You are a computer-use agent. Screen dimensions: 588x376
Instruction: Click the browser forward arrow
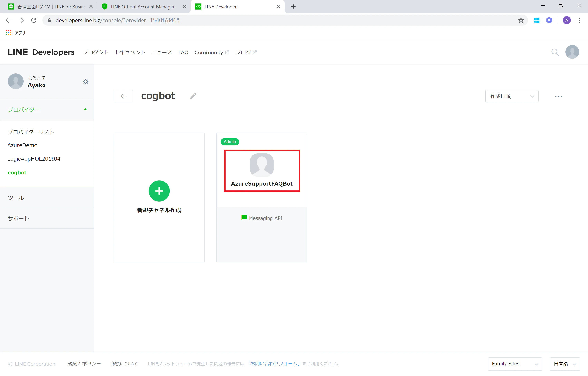21,20
